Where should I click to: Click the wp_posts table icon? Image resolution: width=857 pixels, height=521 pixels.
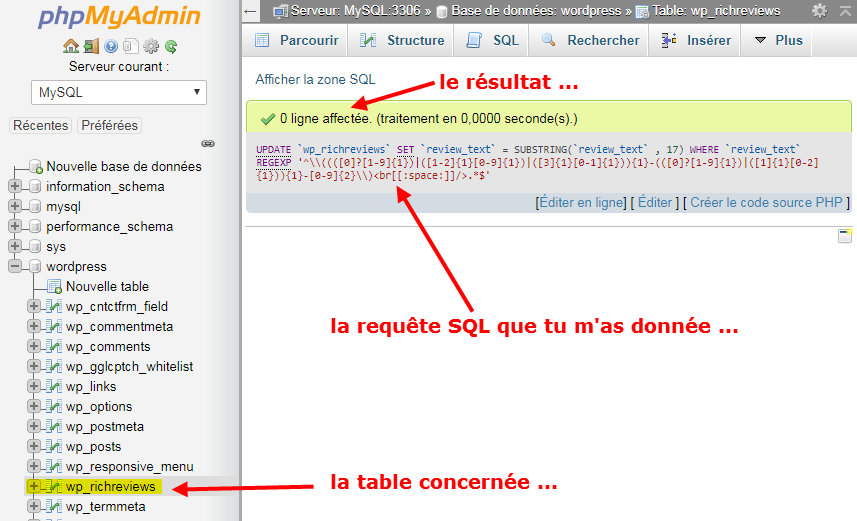click(54, 446)
